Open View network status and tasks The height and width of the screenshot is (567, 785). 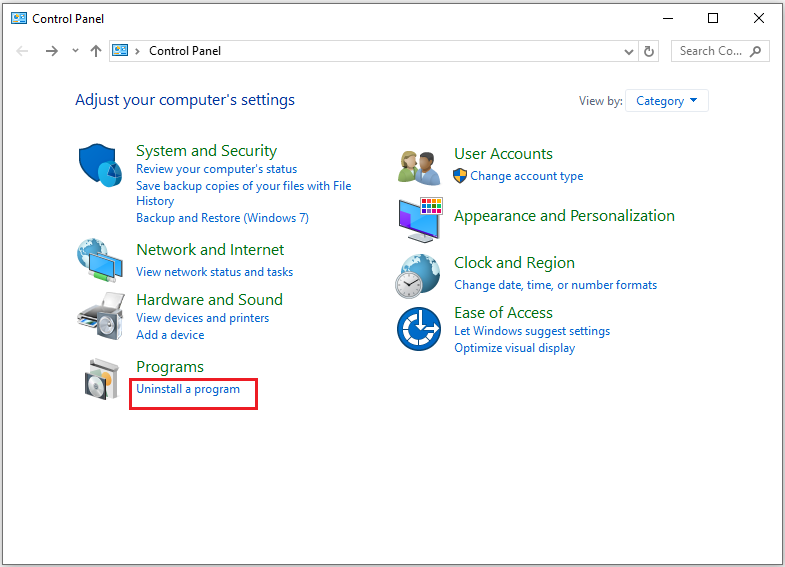point(214,272)
